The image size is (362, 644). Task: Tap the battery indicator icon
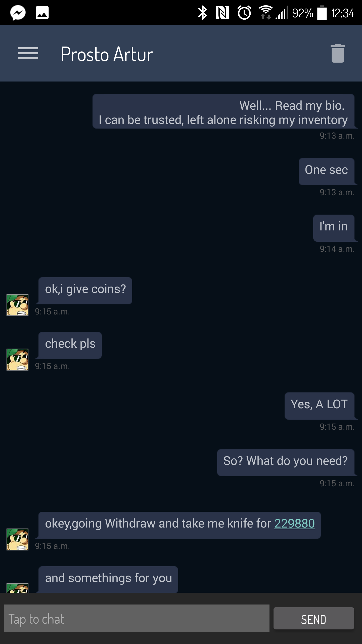point(322,13)
